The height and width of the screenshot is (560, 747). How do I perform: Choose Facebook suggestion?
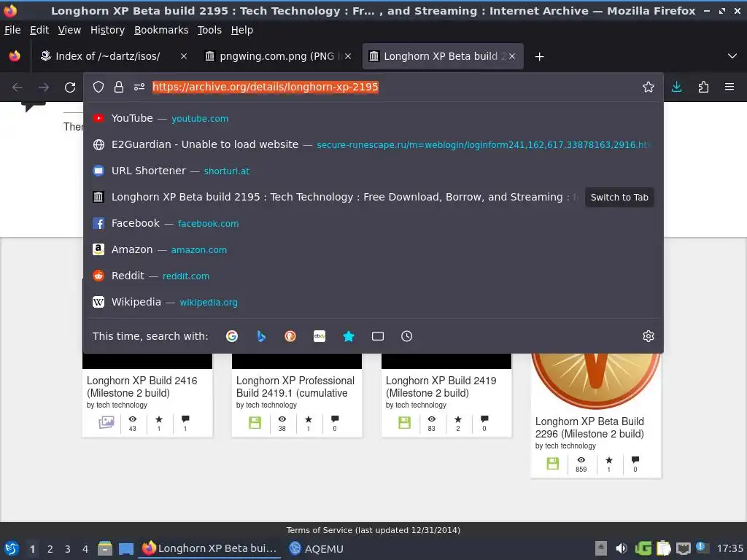coord(373,223)
